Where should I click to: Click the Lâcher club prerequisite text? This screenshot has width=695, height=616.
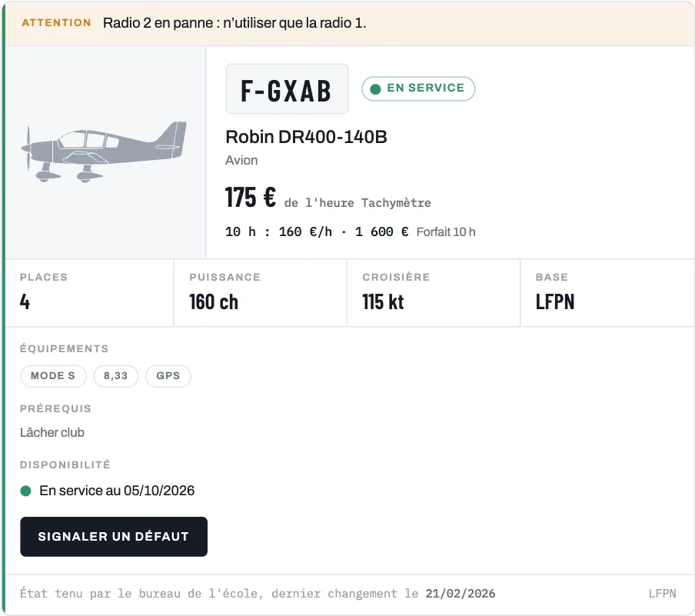click(x=52, y=432)
